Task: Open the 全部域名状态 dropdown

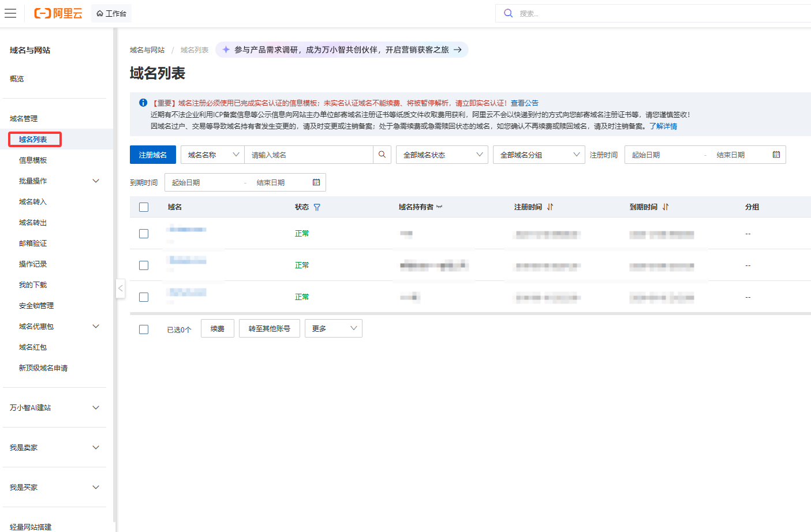Action: [442, 155]
